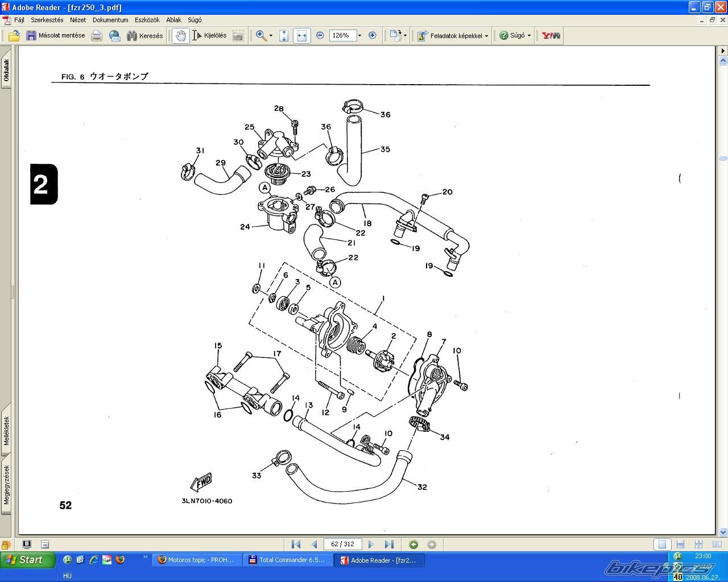Click the Windows Start button
Viewport: 728px width, 582px height.
tap(27, 560)
